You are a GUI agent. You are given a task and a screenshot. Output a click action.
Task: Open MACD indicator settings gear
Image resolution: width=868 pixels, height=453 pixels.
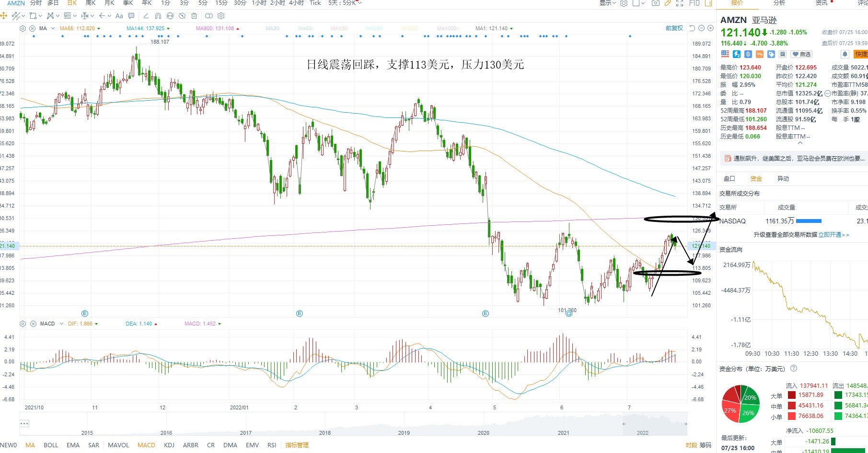(23, 324)
